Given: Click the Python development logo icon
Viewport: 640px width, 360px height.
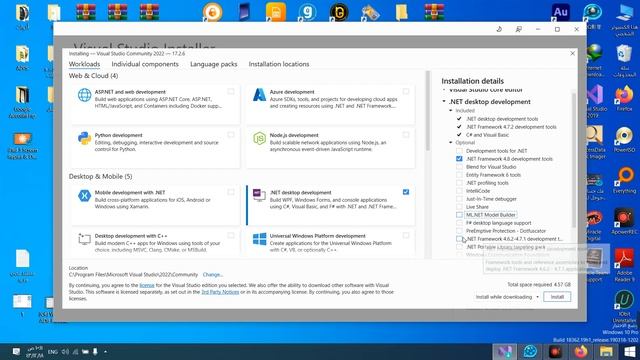Looking at the screenshot, I should pyautogui.click(x=84, y=138).
